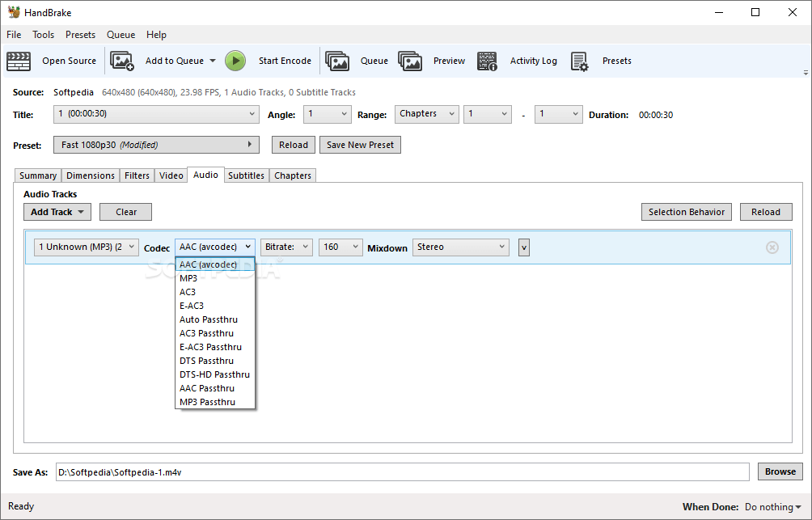Screen dimensions: 812x520
Task: Select E-AC3 Passthru codec option
Action: click(x=215, y=347)
